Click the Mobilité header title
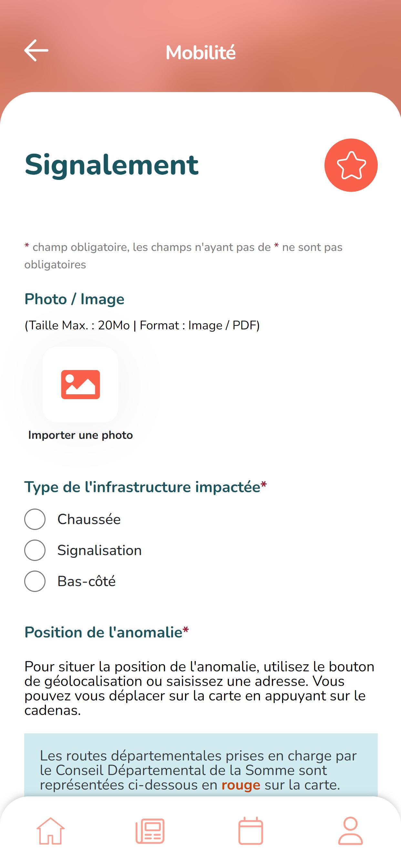401x868 pixels. pos(201,52)
